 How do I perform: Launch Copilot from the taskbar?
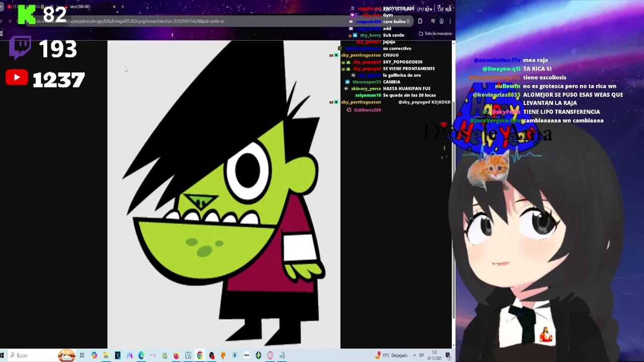[94, 355]
